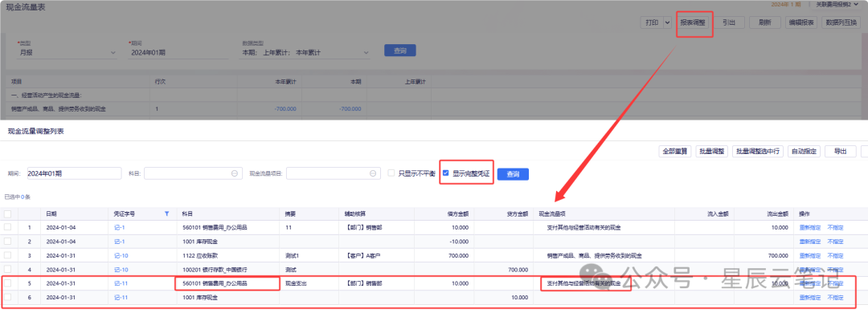Click the 全部重算 button
This screenshot has height=313, width=868.
click(x=675, y=152)
